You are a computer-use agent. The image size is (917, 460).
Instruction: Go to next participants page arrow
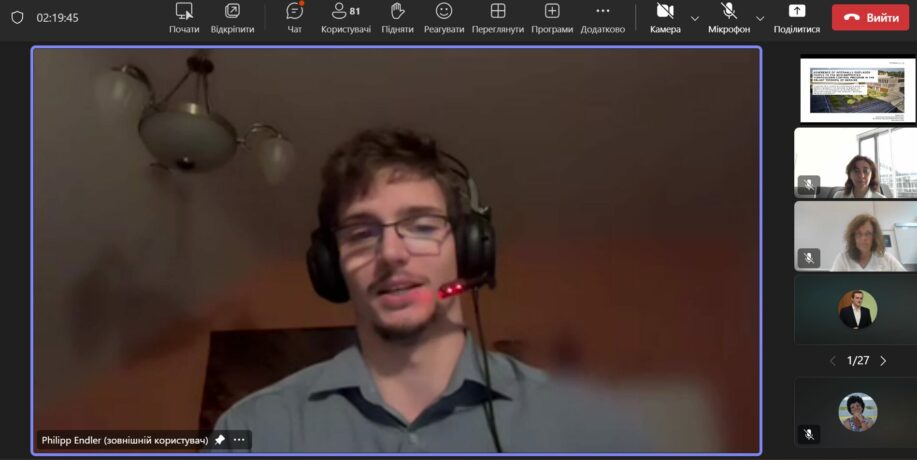coord(883,361)
